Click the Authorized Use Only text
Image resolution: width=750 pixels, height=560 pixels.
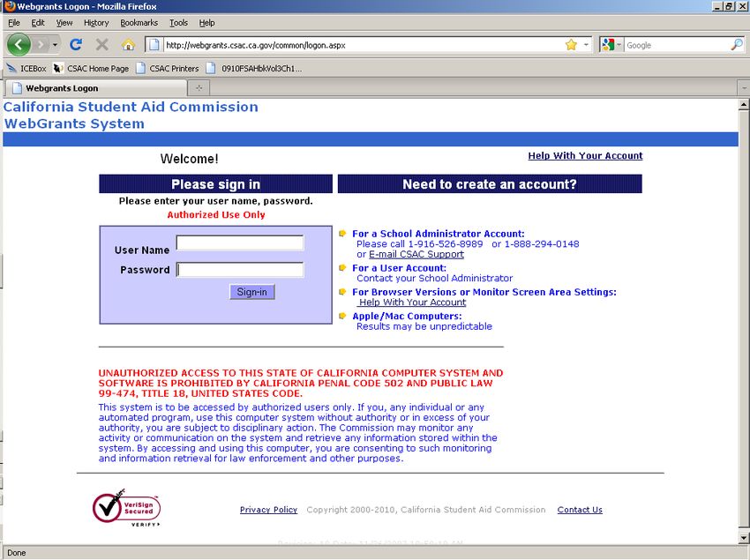[215, 214]
